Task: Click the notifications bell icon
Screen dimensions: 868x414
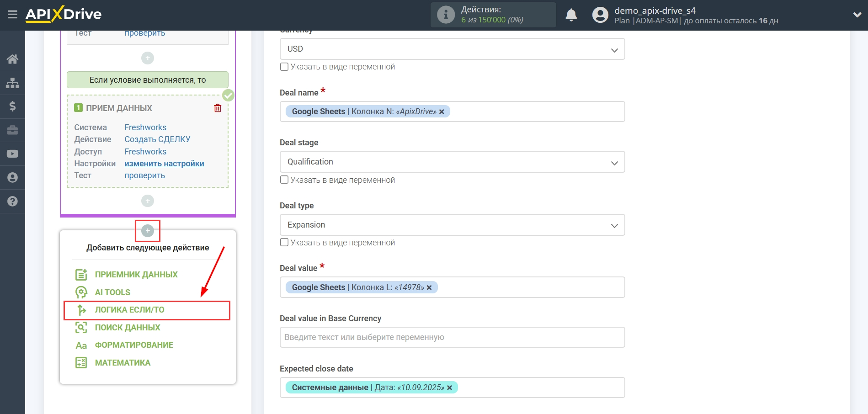Action: [571, 15]
